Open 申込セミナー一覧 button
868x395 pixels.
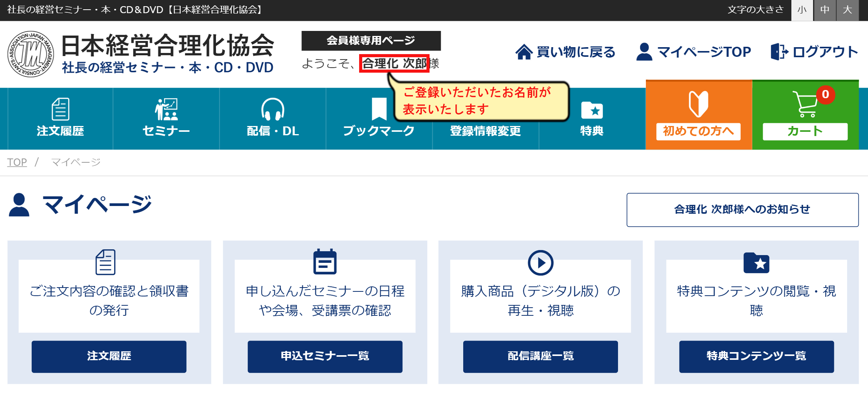[325, 356]
